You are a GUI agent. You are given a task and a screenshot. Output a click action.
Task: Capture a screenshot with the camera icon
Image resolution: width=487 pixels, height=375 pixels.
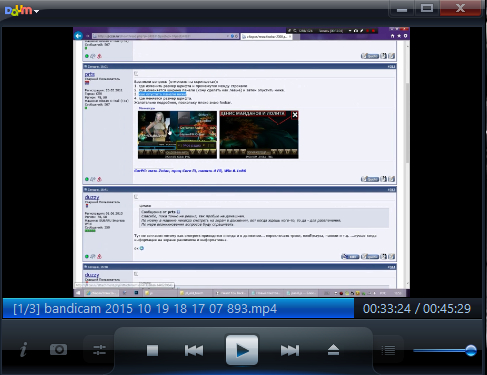pos(58,349)
